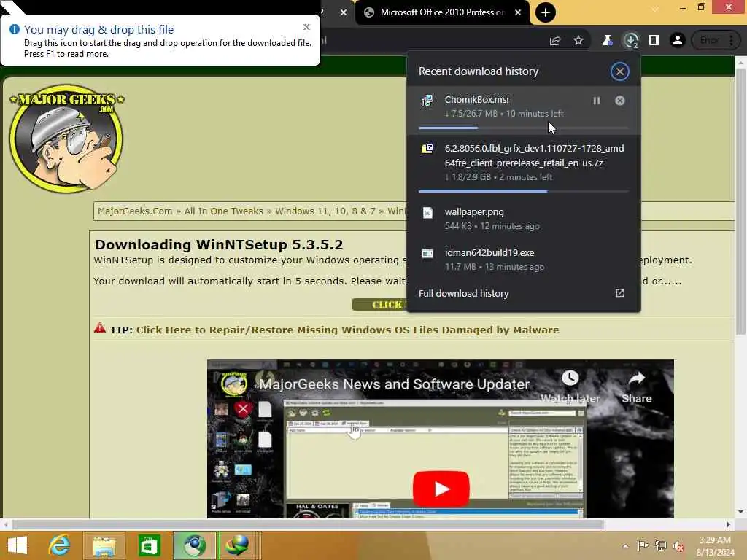The image size is (747, 560).
Task: Click the green CLICK download button
Action: tap(379, 304)
